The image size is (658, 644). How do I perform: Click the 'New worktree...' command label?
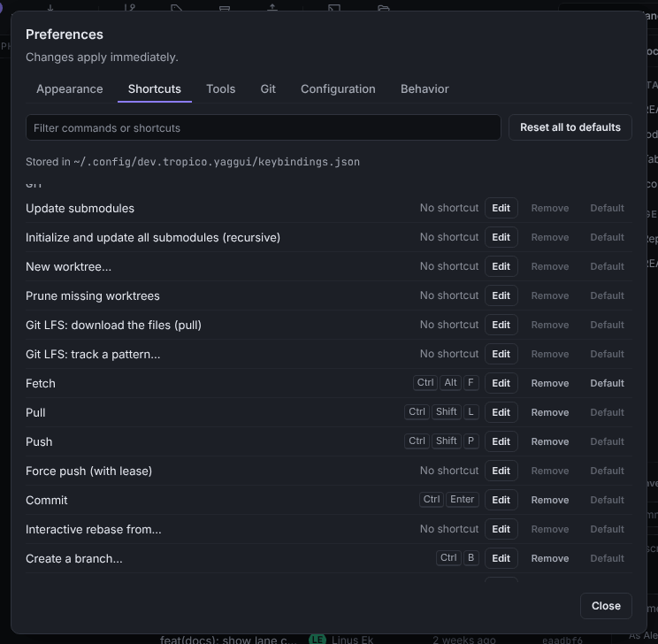click(68, 266)
